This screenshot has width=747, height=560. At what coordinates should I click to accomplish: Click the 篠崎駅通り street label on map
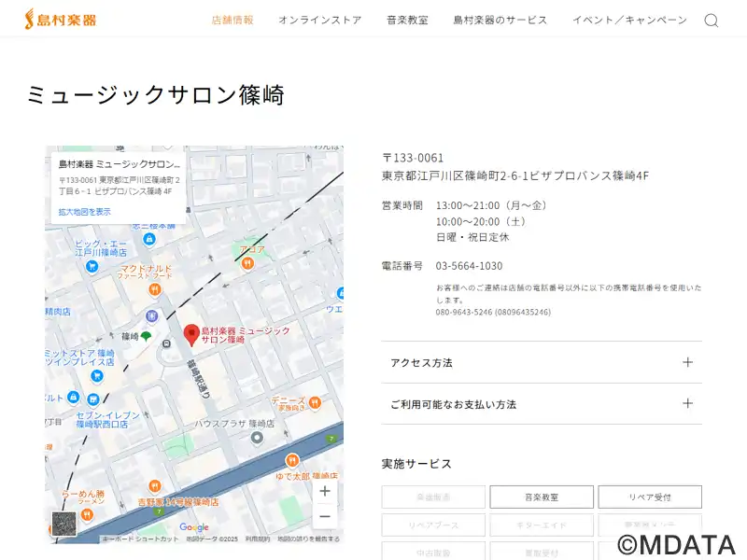click(x=198, y=378)
